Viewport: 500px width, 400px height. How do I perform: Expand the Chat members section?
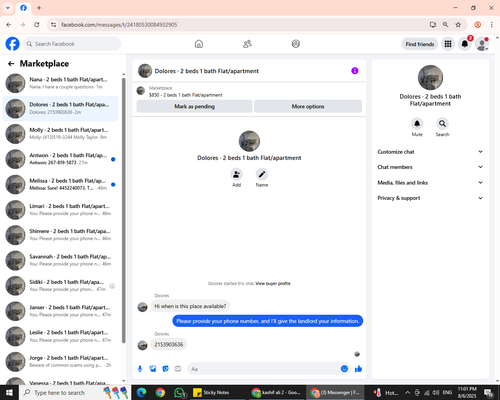coord(430,167)
